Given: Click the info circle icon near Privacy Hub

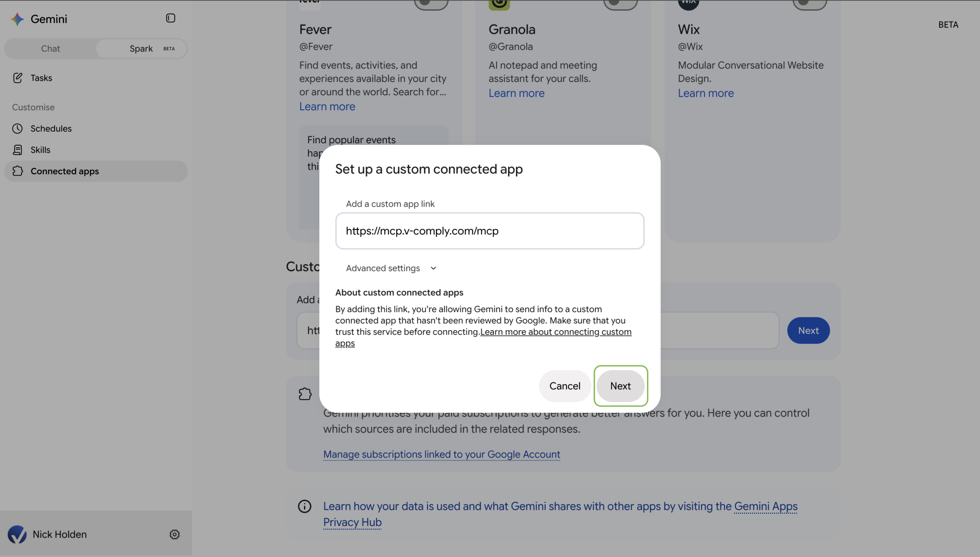Looking at the screenshot, I should (305, 506).
